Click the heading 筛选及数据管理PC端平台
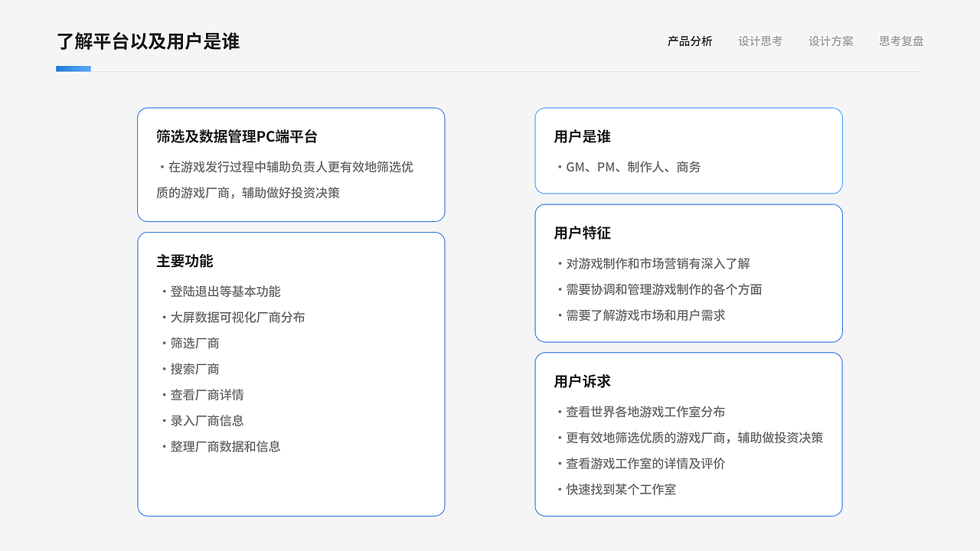980x551 pixels. 237,137
